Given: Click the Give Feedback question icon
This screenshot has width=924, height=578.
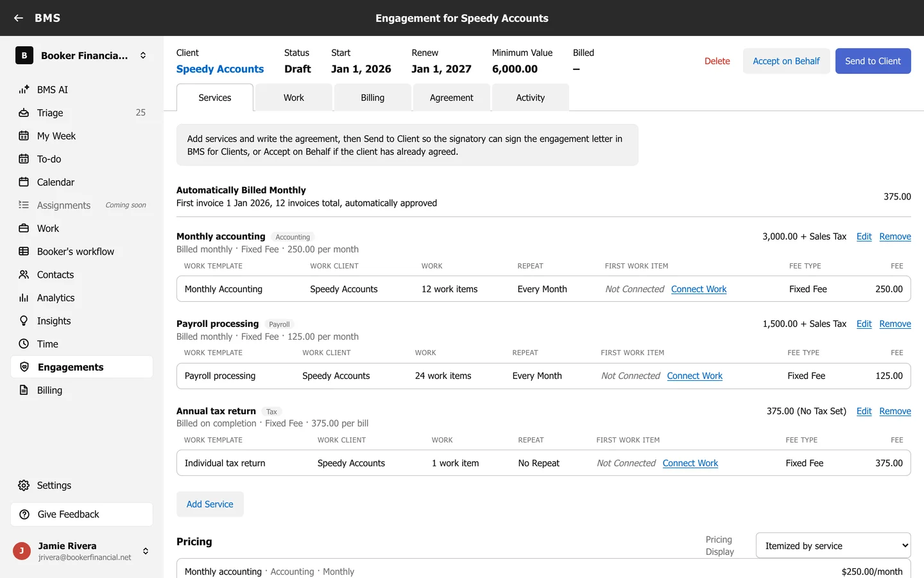Looking at the screenshot, I should coord(24,514).
